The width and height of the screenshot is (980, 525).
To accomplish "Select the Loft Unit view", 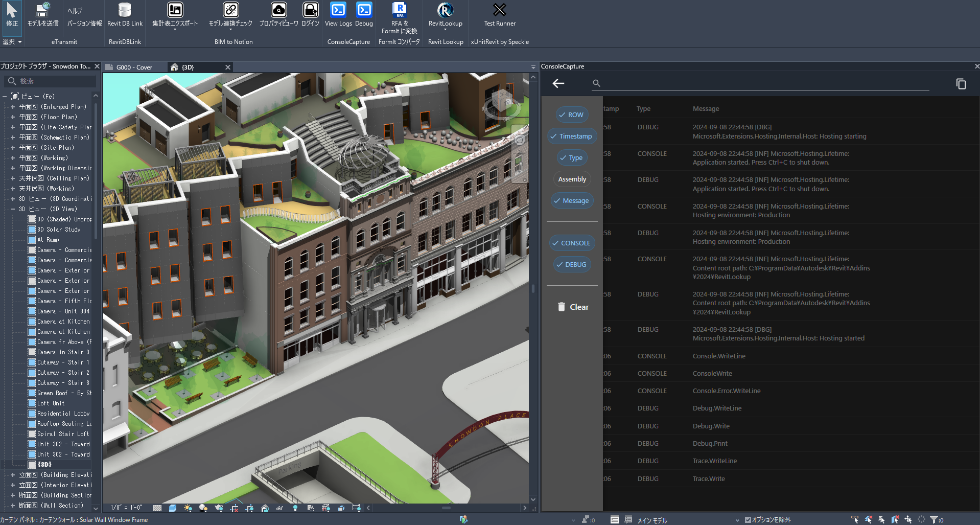I will [51, 403].
